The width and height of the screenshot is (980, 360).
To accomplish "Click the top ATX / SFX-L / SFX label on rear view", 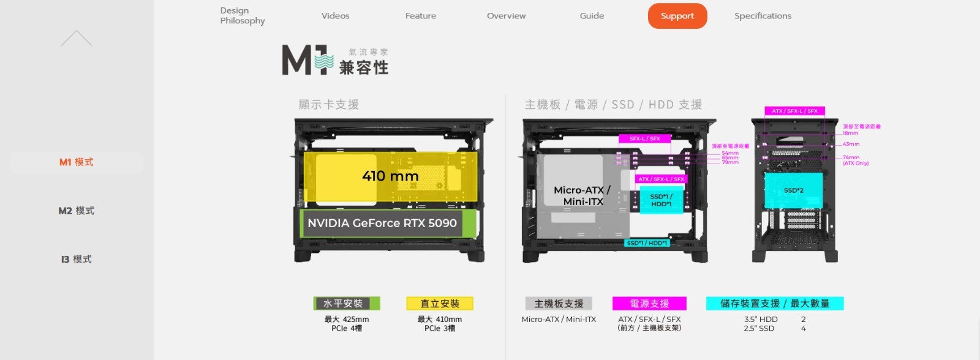I will 794,111.
